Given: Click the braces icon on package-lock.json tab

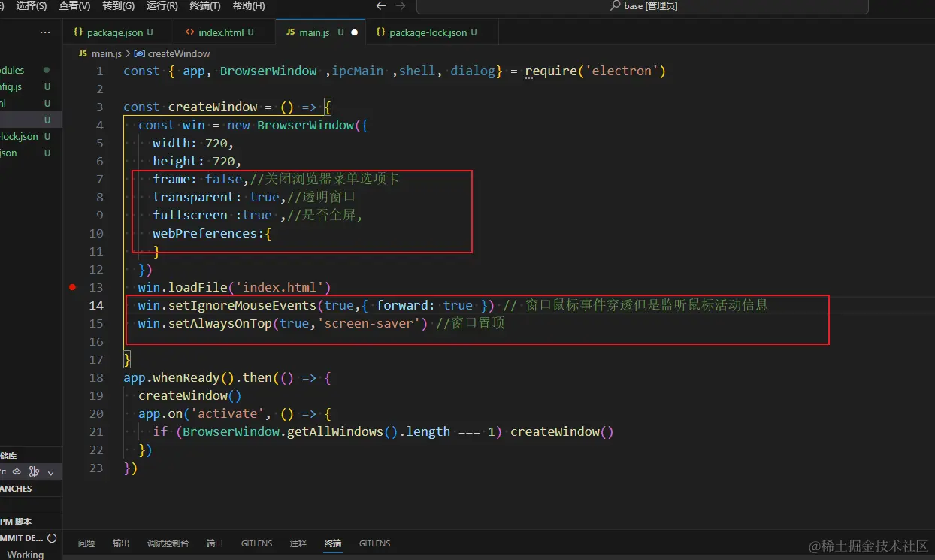Looking at the screenshot, I should (380, 32).
